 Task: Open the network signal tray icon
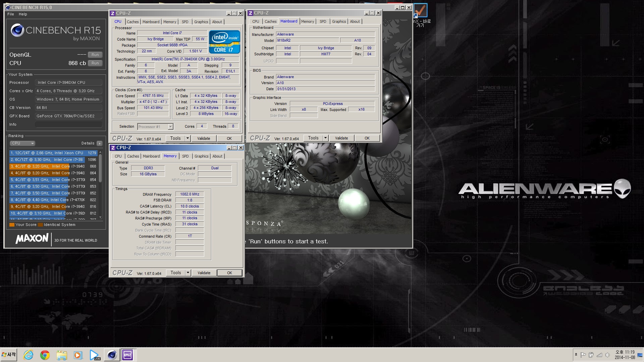[x=599, y=355]
